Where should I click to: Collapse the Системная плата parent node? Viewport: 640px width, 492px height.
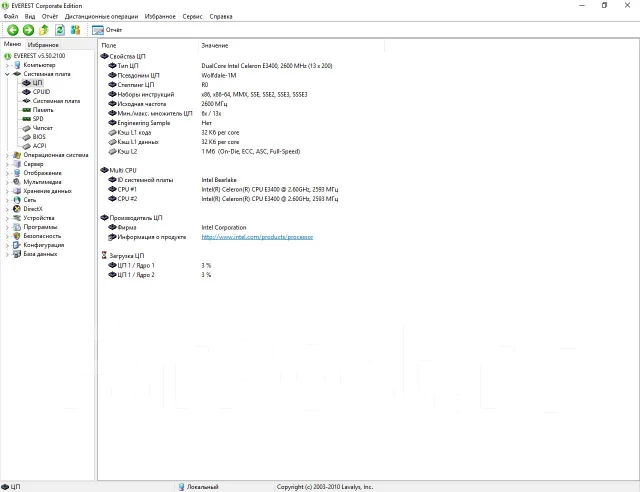(x=7, y=74)
